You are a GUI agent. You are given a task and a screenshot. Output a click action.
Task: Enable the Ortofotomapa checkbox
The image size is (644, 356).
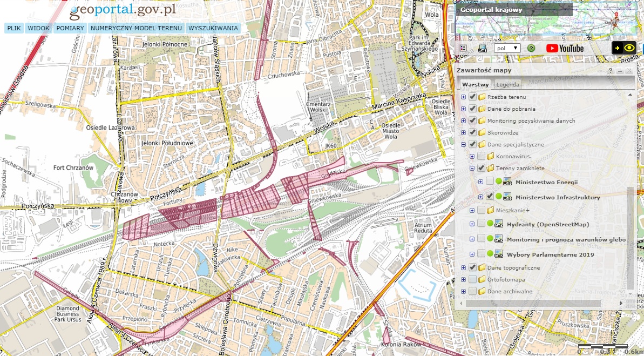[472, 279]
